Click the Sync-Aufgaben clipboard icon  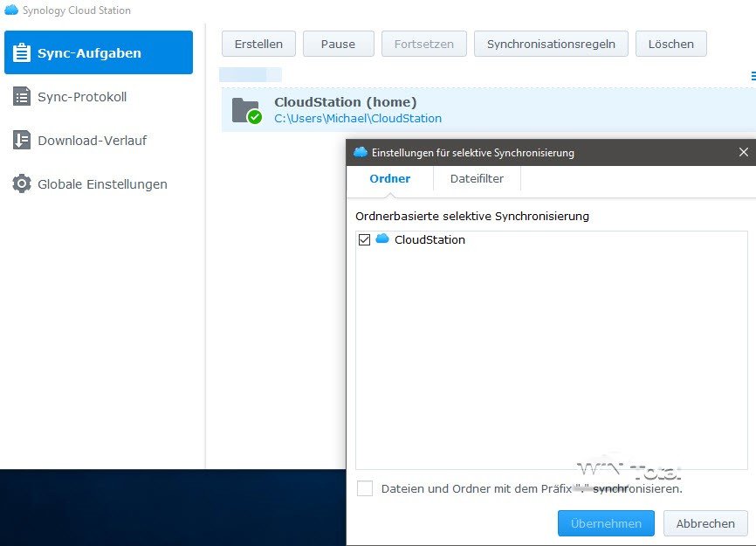[x=21, y=52]
